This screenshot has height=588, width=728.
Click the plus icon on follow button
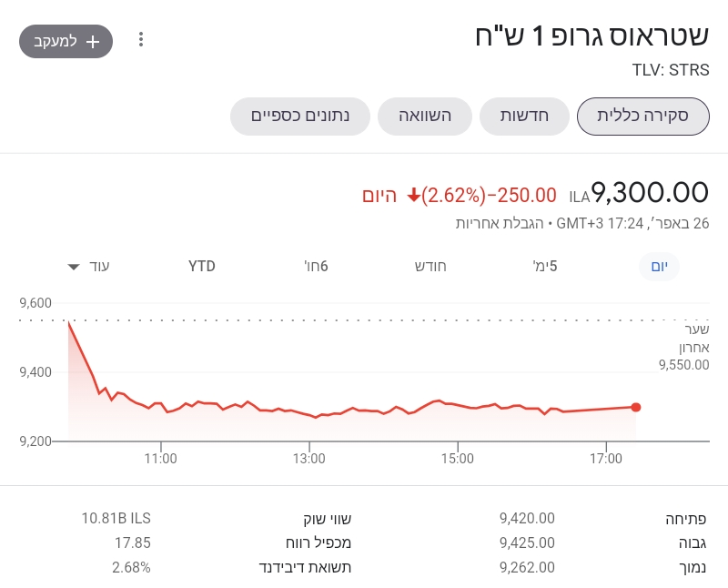92,42
